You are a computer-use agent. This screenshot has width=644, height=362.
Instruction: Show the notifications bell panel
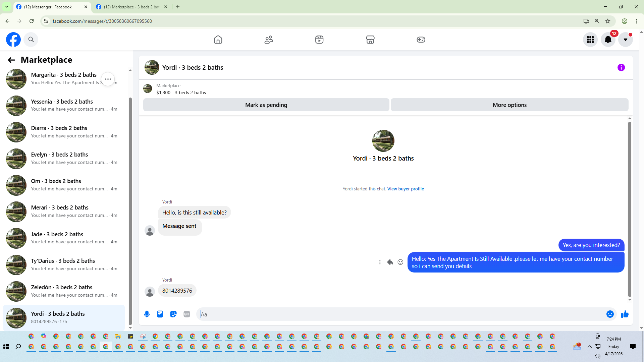(608, 40)
